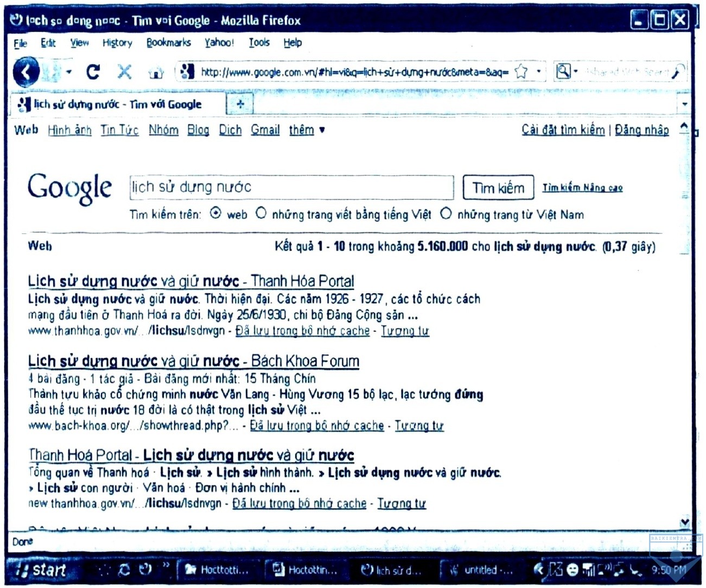
Task: Click the 'Tìm kiếm' search button
Action: (498, 188)
